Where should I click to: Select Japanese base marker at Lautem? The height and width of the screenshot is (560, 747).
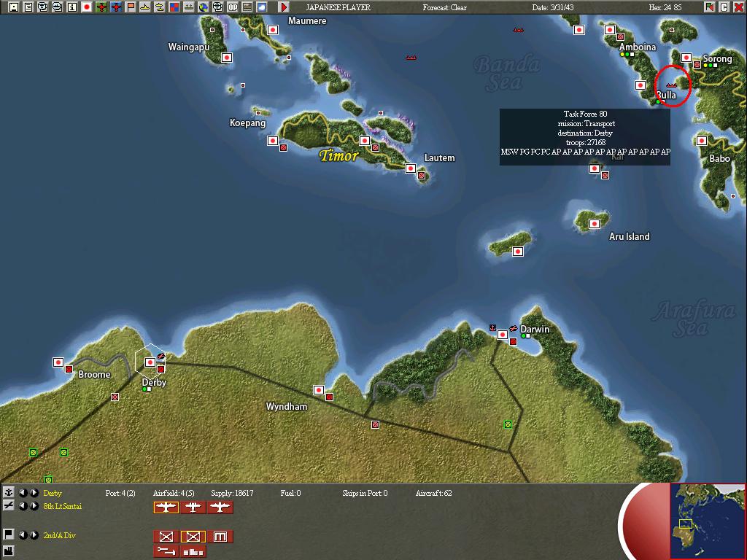click(410, 168)
